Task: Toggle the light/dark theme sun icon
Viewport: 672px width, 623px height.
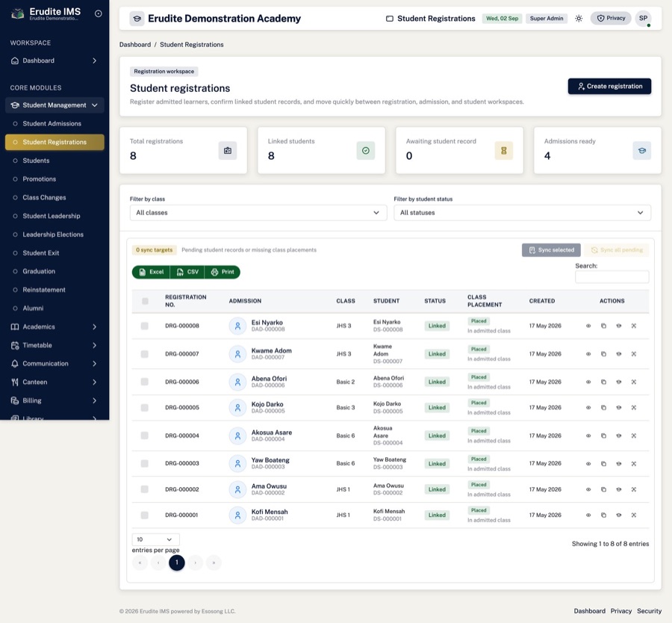Action: tap(579, 19)
